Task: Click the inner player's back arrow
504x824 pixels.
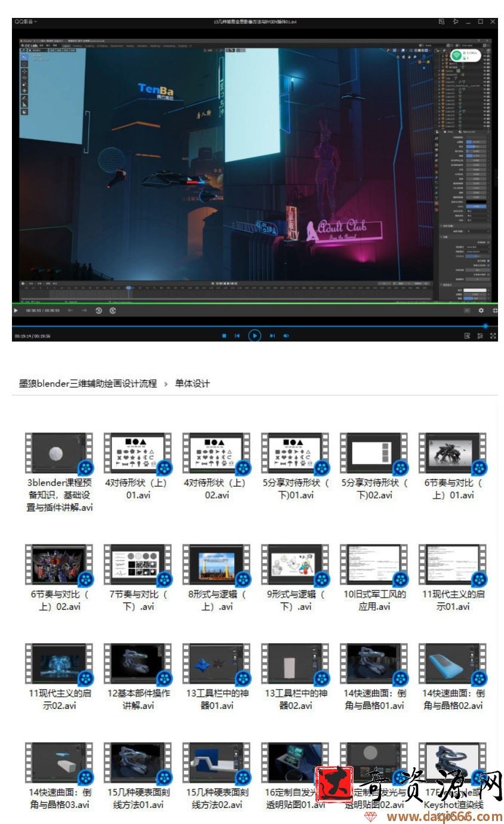Action: [70, 310]
